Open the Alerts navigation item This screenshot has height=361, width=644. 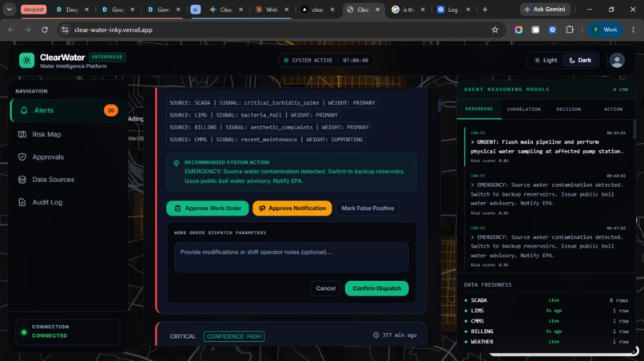pos(67,110)
